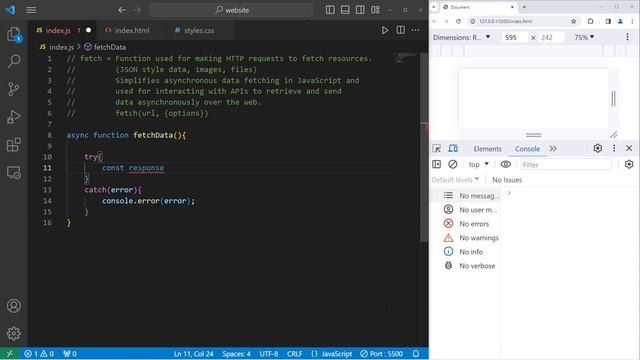Change the CRLF end of line sequence

coord(294,354)
